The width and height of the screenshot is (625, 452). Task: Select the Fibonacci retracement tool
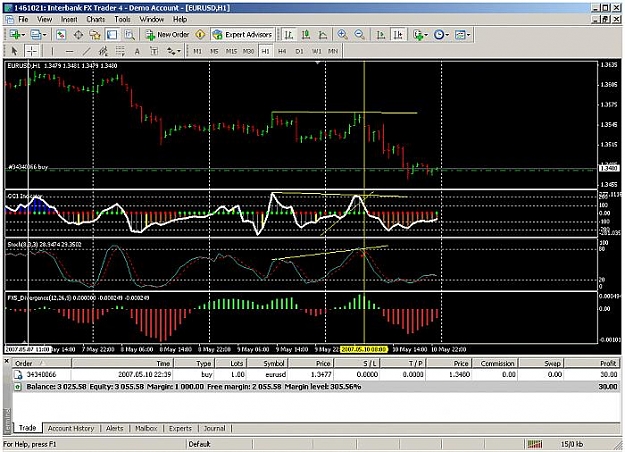click(x=120, y=51)
